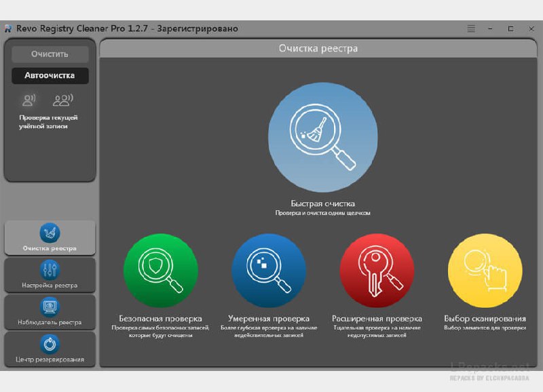Switch to Очистка реестра sidebar tab

point(50,237)
